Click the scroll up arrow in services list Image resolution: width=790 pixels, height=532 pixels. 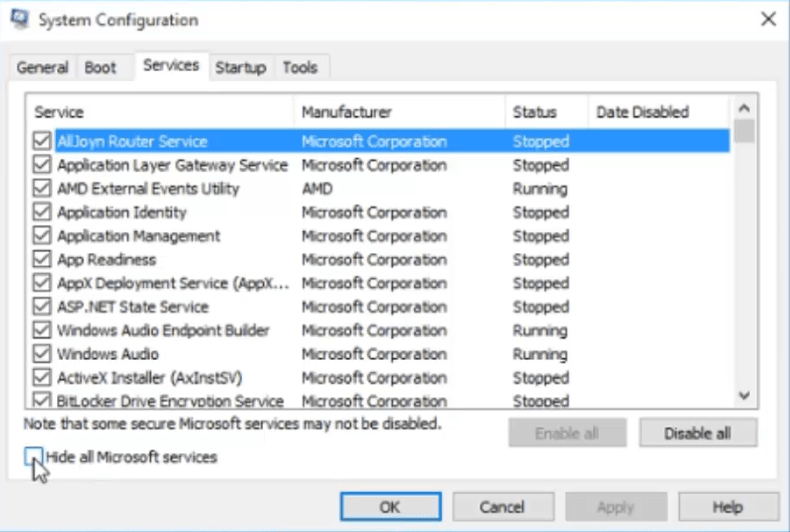pos(744,107)
